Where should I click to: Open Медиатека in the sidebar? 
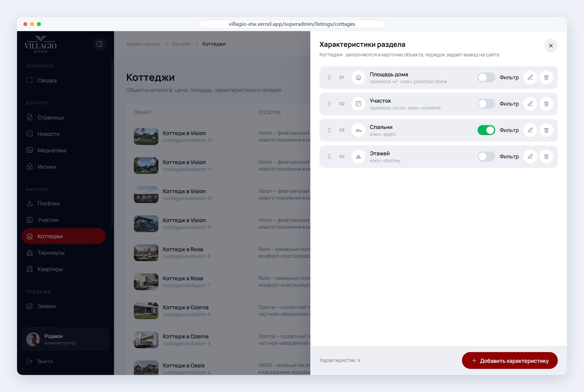(x=64, y=151)
